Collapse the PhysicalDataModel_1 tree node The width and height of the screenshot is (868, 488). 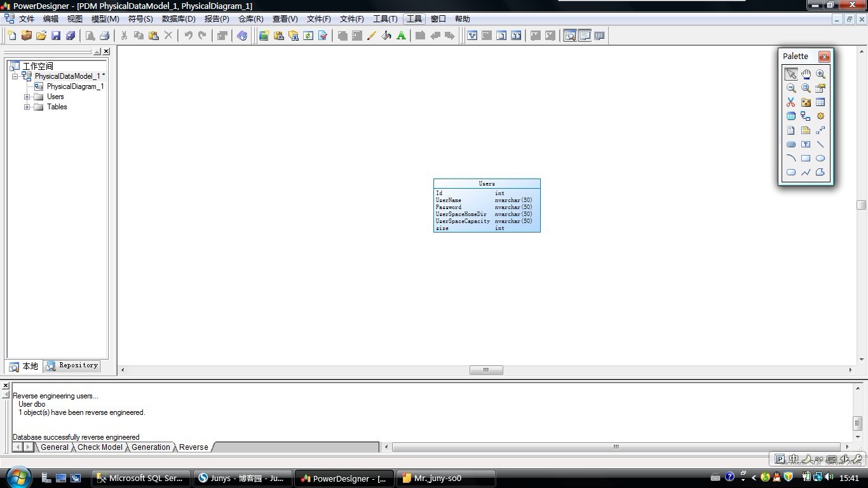(x=15, y=76)
